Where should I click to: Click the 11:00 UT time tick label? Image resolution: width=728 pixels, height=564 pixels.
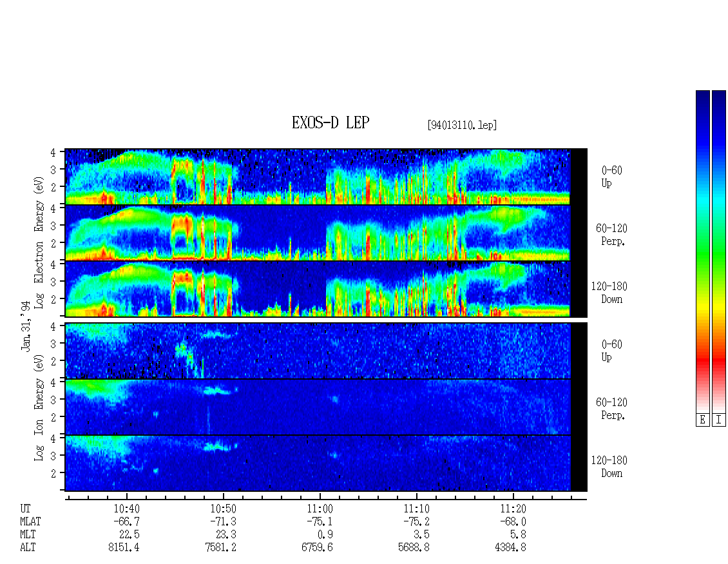click(320, 509)
